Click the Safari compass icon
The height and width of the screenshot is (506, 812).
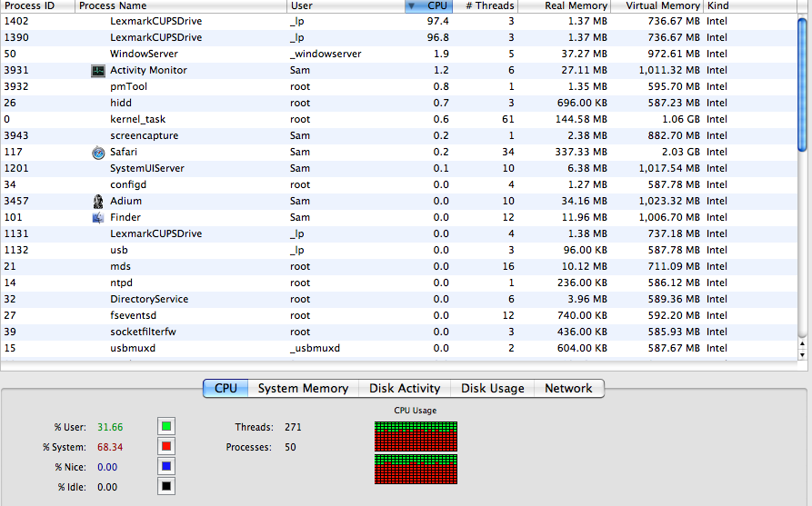coord(98,153)
